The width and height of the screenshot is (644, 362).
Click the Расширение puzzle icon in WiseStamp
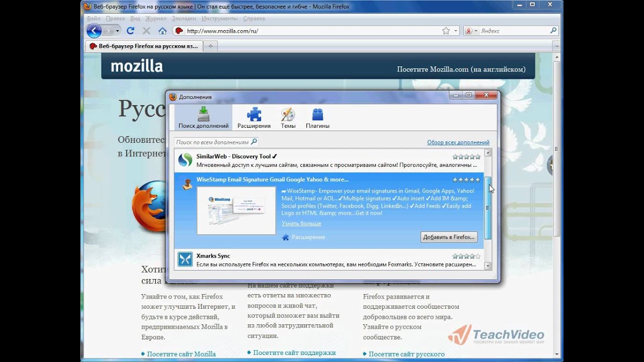tap(285, 237)
